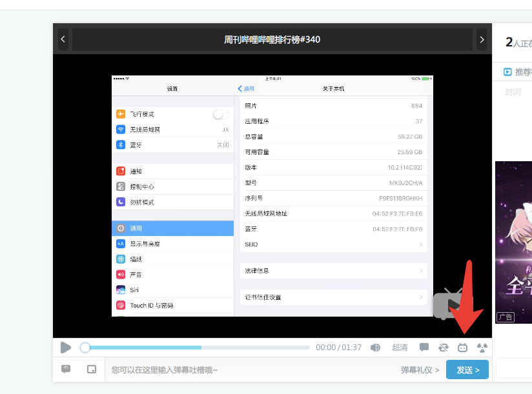Viewport: 532px width, 394px height.
Task: Go to the previous video arrow
Action: [63, 39]
